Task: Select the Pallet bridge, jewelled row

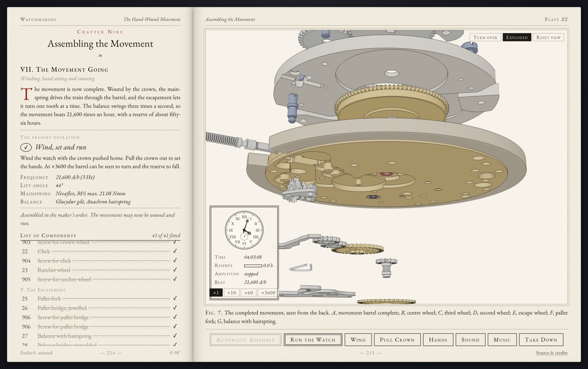Action: (x=100, y=308)
